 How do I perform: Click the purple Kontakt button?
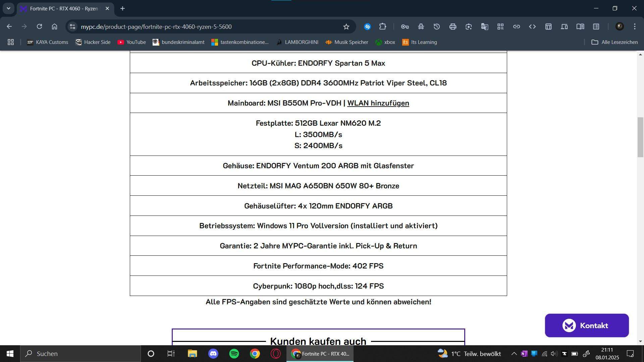tap(587, 325)
